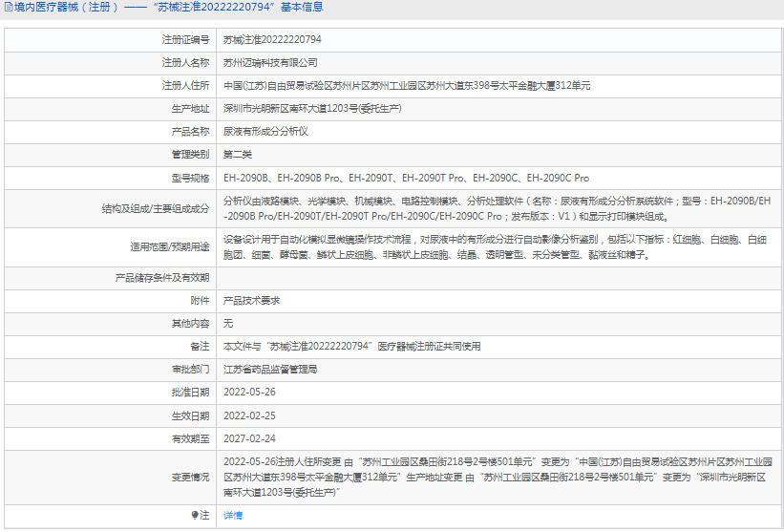Click the 详情 link in the 注 row
Viewport: 784px width, 532px height.
tap(232, 515)
